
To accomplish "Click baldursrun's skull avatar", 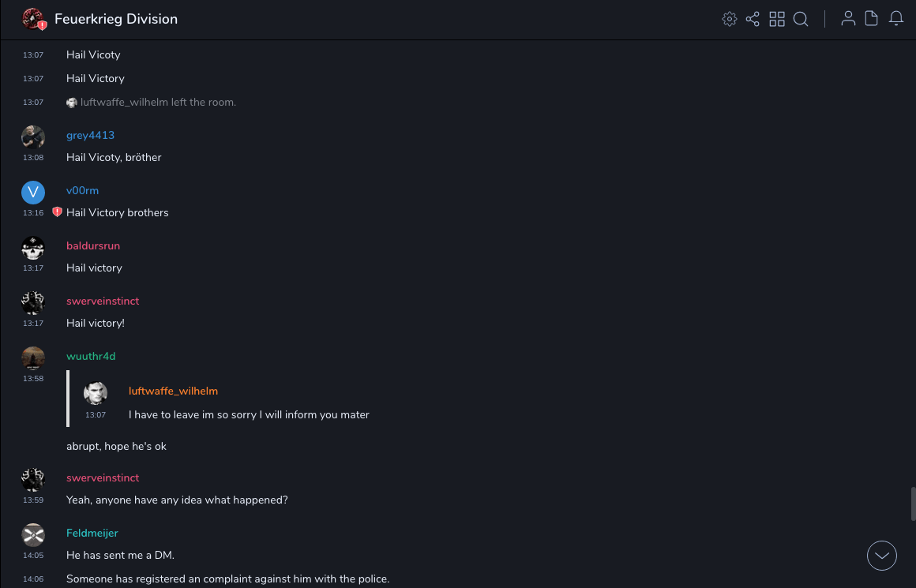I will pos(33,248).
